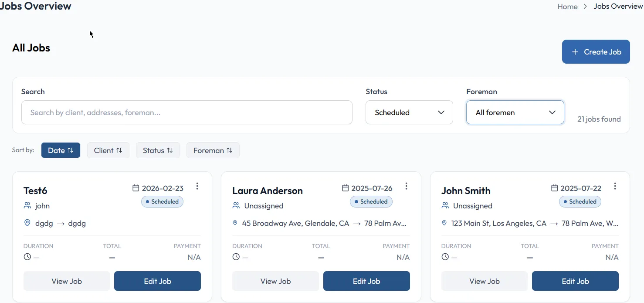Open the three-dot menu on Test6 card
The width and height of the screenshot is (644, 303).
point(197,186)
